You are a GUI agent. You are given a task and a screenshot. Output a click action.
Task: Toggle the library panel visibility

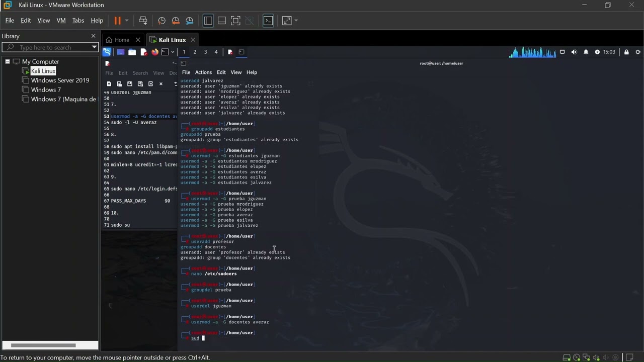pos(208,21)
